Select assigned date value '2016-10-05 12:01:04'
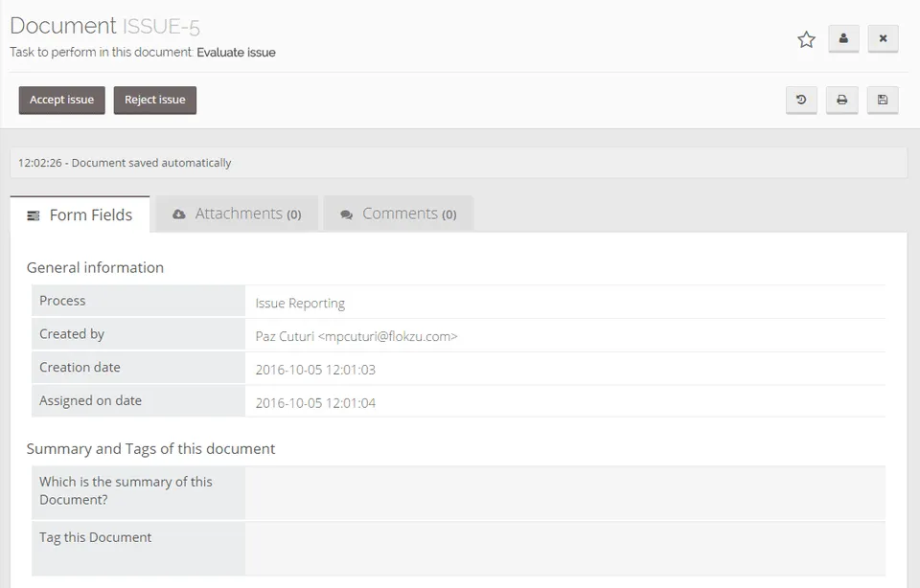The height and width of the screenshot is (588, 920). 315,403
